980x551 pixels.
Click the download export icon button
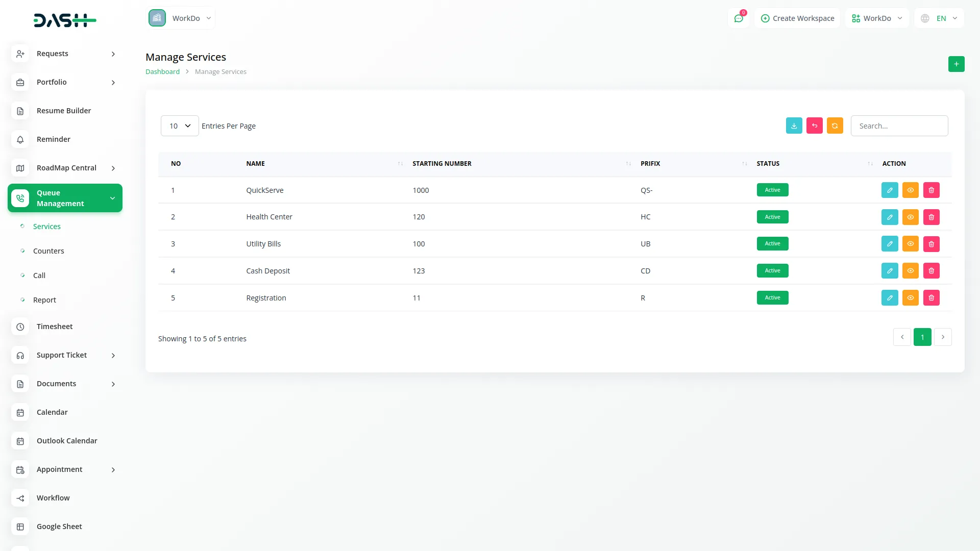point(794,126)
